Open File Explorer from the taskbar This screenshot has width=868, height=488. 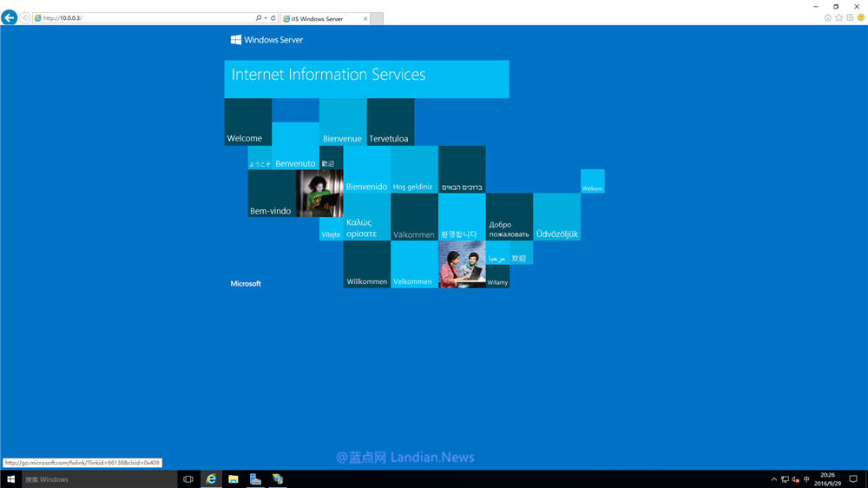click(x=233, y=479)
